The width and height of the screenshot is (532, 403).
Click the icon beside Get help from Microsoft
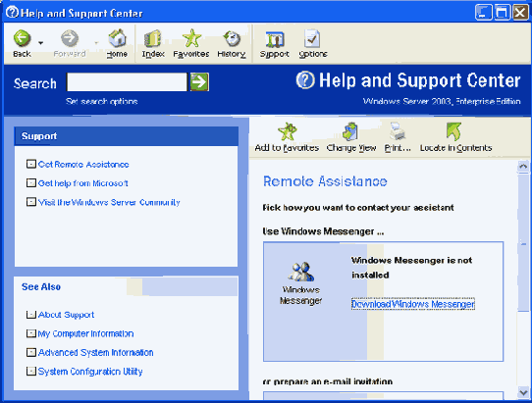coord(30,183)
